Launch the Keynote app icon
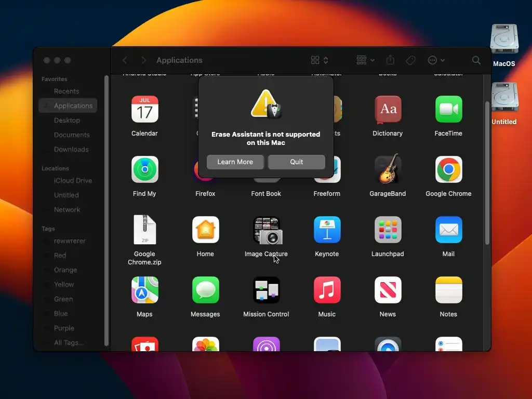The image size is (532, 399). pos(327,230)
